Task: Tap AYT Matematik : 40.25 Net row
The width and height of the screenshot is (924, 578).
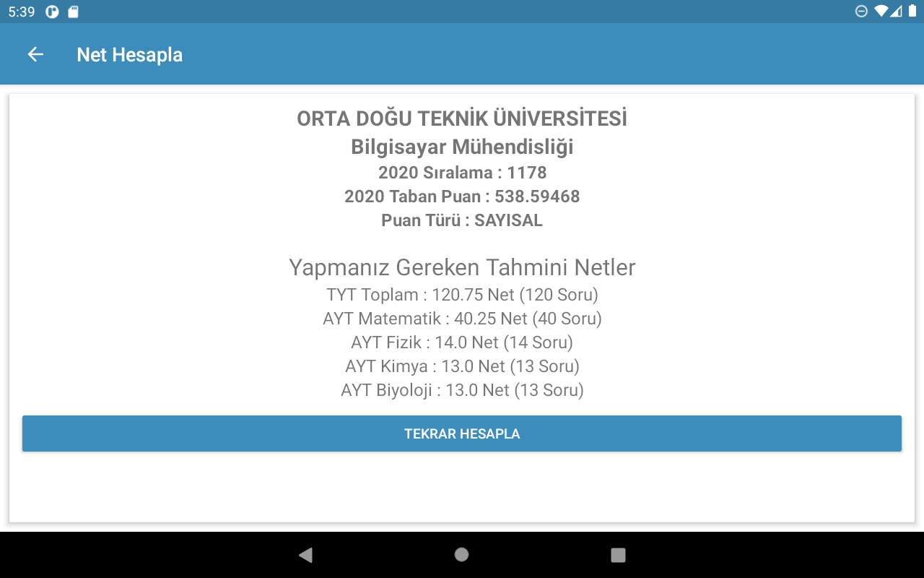Action: (462, 319)
